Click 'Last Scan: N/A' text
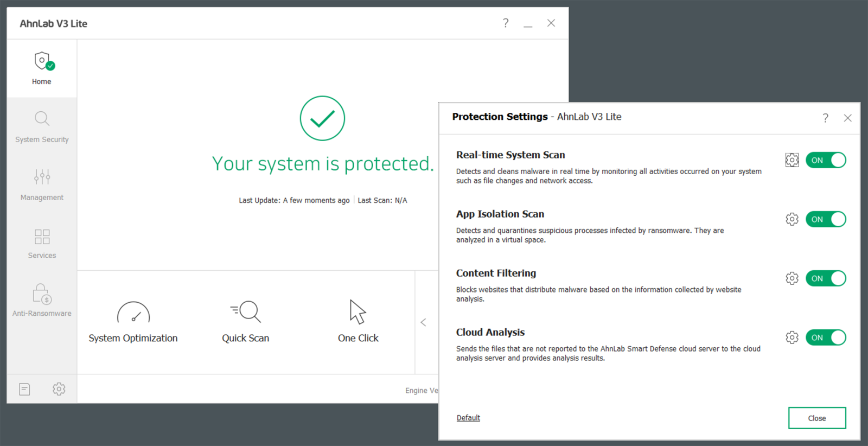The height and width of the screenshot is (446, 868). click(x=382, y=200)
